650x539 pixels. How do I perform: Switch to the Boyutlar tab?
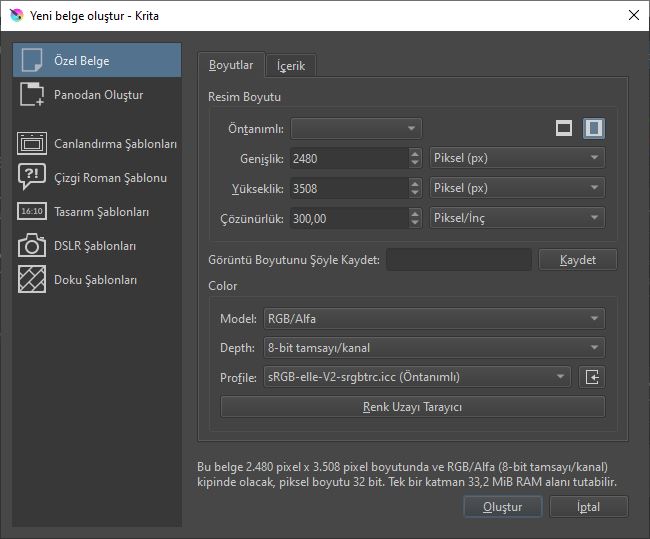231,65
